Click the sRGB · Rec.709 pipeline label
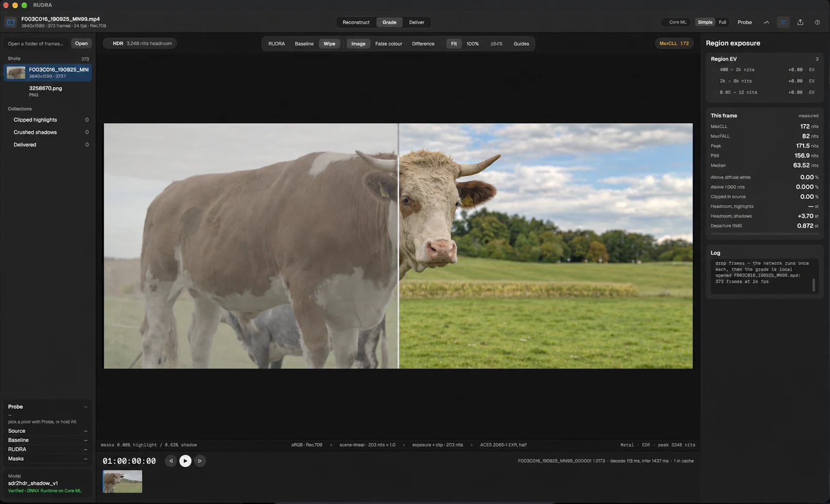Image resolution: width=830 pixels, height=504 pixels. (x=306, y=445)
